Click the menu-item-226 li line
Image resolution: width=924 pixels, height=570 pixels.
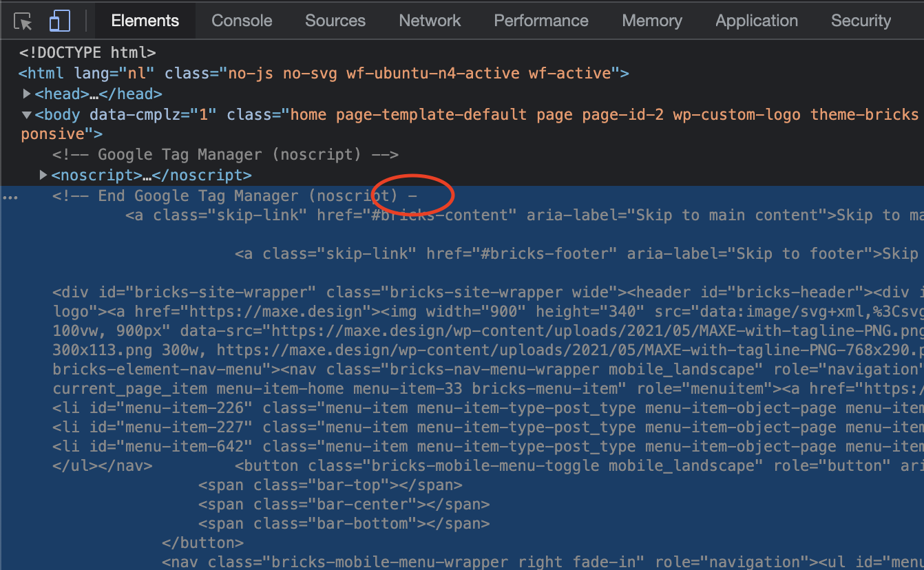tap(488, 408)
